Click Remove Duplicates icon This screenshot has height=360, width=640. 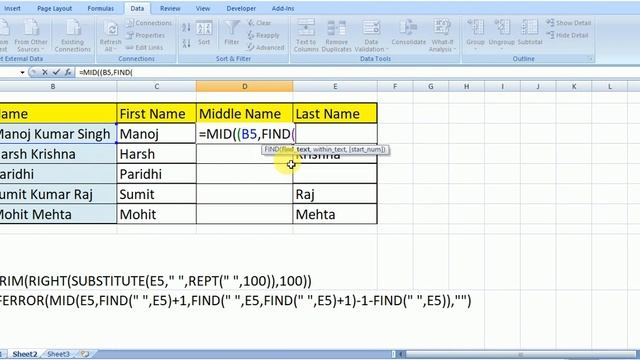[336, 36]
